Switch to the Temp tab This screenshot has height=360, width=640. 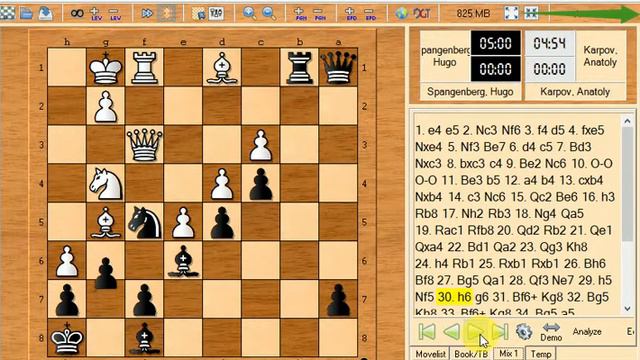click(x=541, y=353)
